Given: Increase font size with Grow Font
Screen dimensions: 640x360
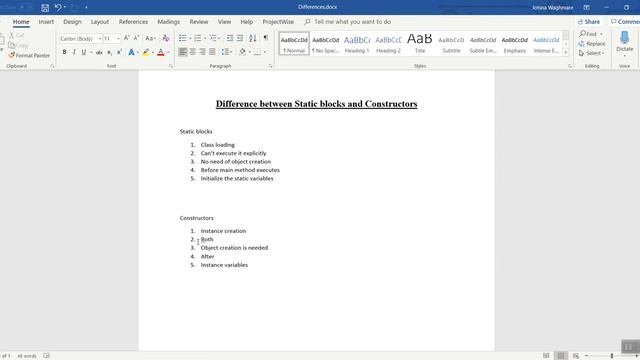Looking at the screenshot, I should [x=127, y=38].
